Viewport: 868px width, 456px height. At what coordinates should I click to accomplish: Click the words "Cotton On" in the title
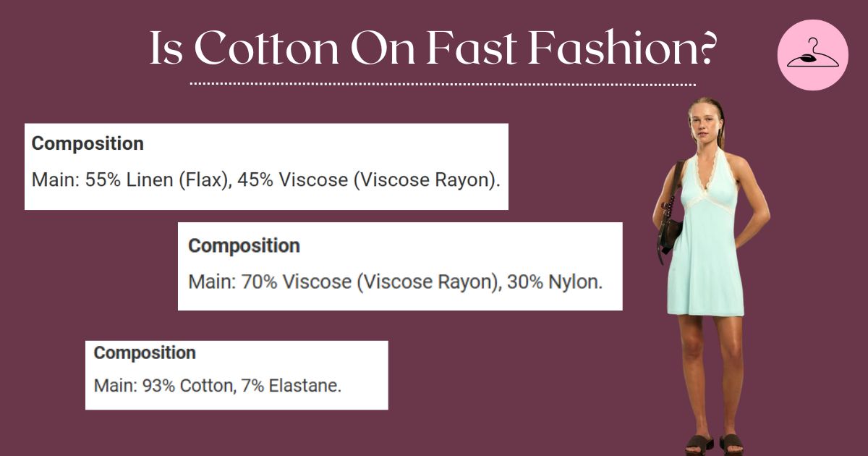pyautogui.click(x=305, y=48)
